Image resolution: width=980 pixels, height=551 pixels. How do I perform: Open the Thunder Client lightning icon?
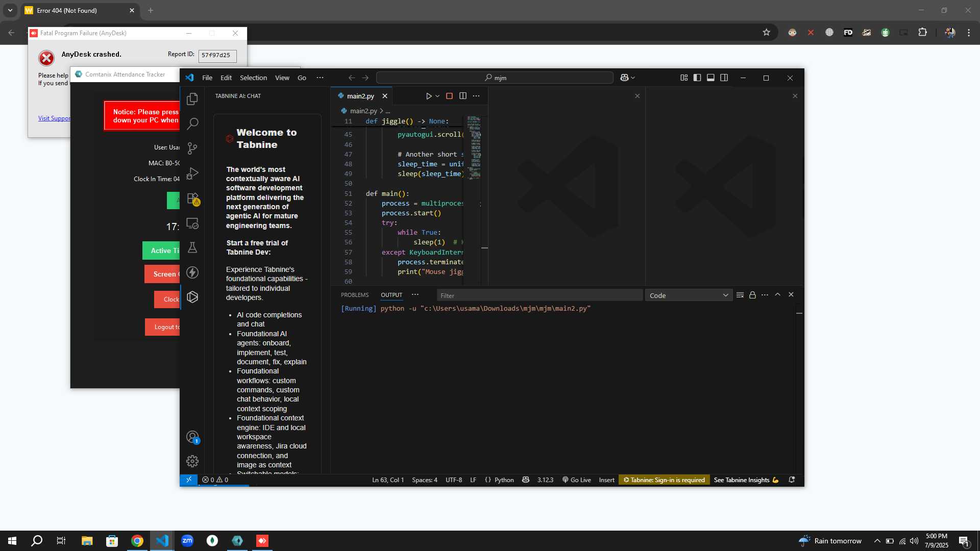[x=192, y=272]
